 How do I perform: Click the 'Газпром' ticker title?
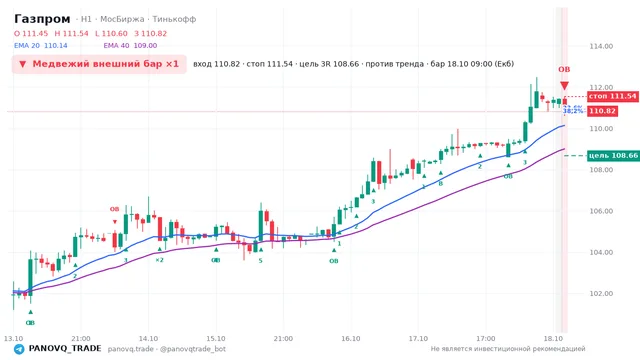click(42, 19)
